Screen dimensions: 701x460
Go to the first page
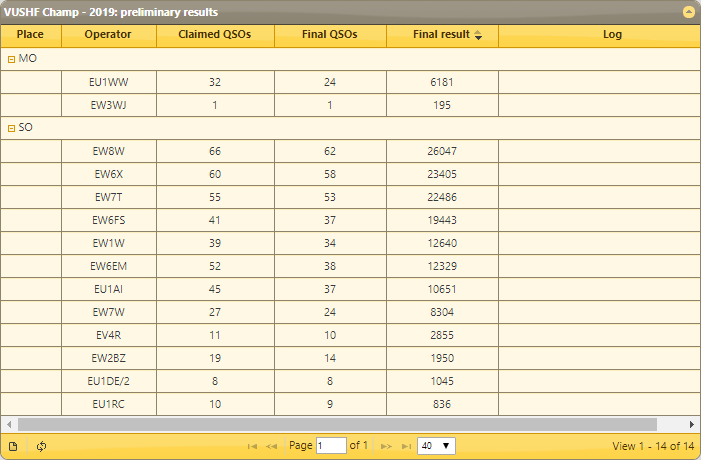(x=252, y=446)
